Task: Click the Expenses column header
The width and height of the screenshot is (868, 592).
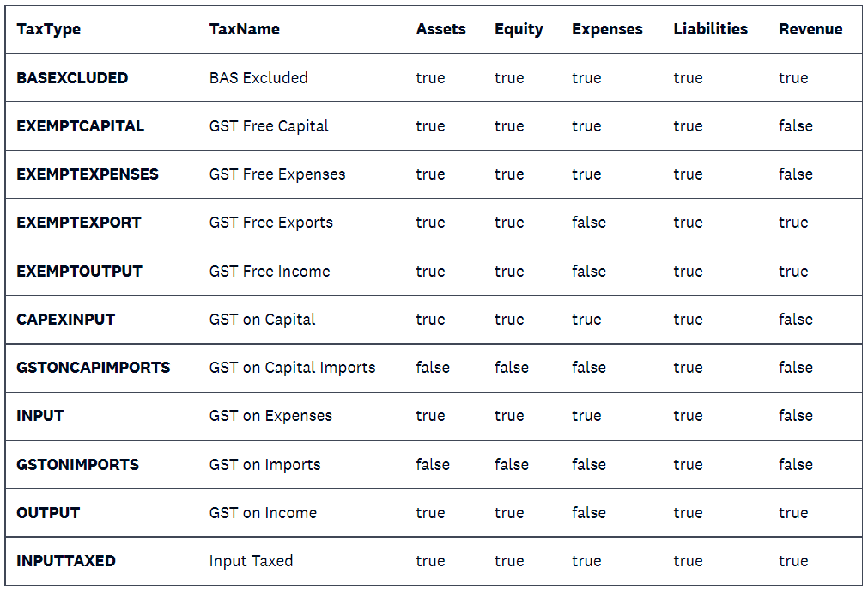Action: [x=607, y=29]
